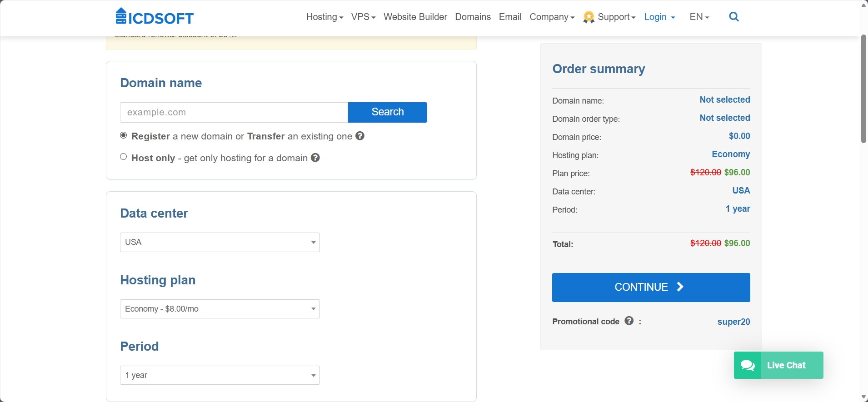Click help icon next to Register or Transfer
This screenshot has width=868, height=402.
(360, 136)
